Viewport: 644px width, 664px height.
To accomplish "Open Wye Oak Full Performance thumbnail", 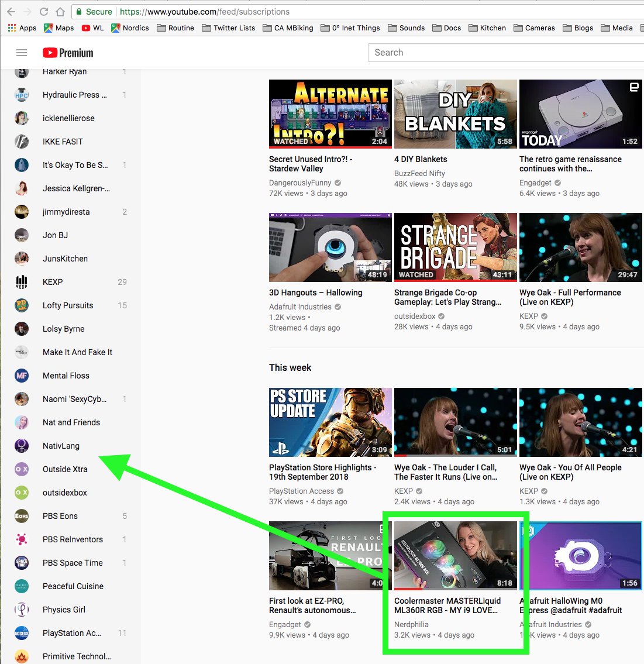I will pyautogui.click(x=580, y=247).
